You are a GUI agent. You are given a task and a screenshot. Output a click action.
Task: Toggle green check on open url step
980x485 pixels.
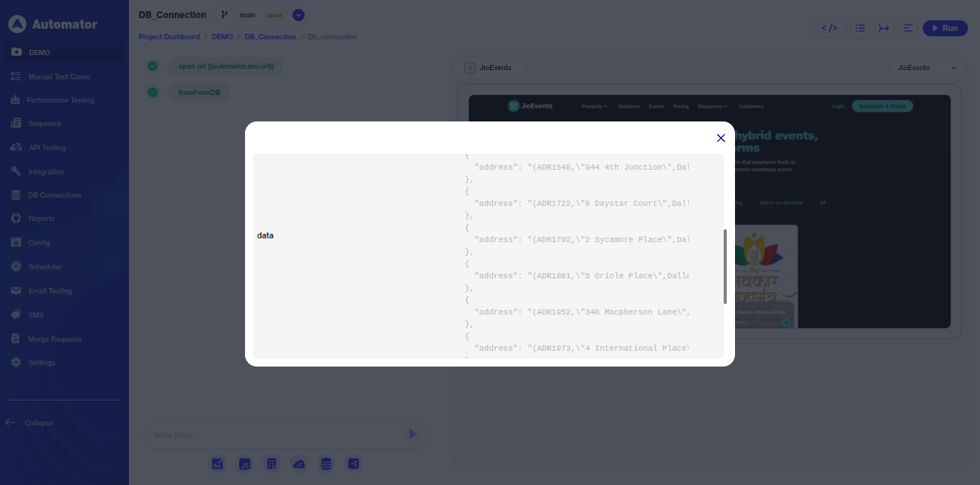[153, 66]
